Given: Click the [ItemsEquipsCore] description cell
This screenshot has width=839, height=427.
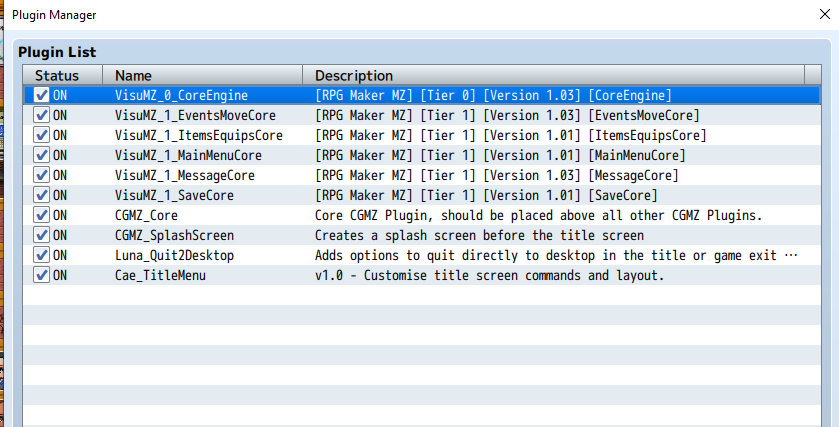Looking at the screenshot, I should coord(510,135).
